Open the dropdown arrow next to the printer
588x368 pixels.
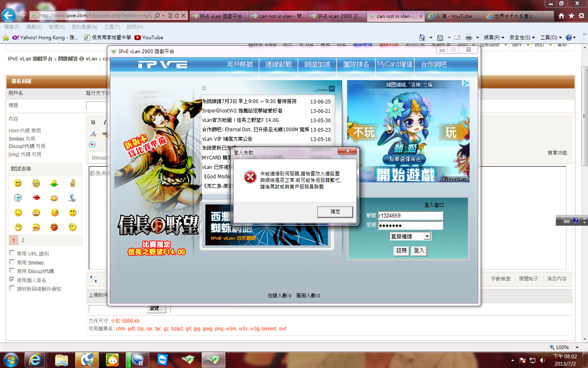click(477, 38)
